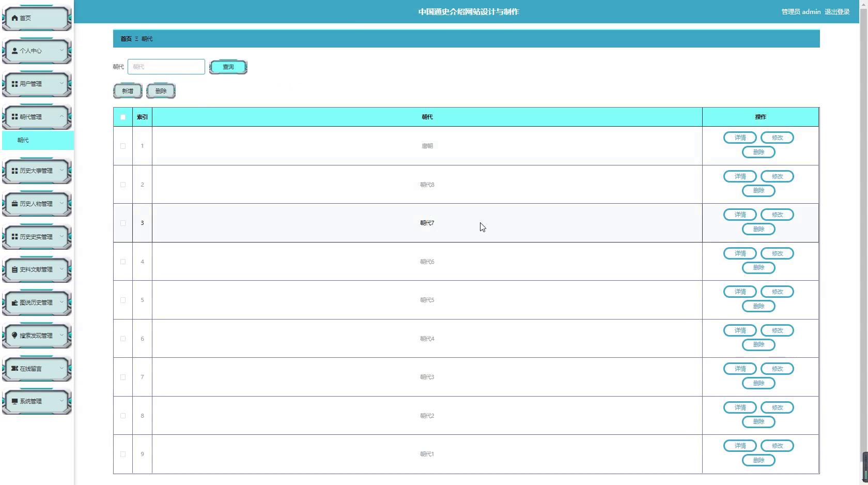Viewport: 868px width, 485px height.
Task: Expand the 系统管理 menu chevron
Action: coord(61,401)
